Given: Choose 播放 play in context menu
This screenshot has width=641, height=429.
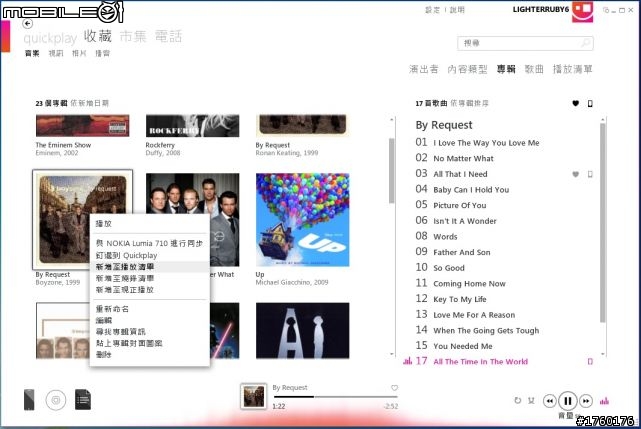Looking at the screenshot, I should (103, 224).
